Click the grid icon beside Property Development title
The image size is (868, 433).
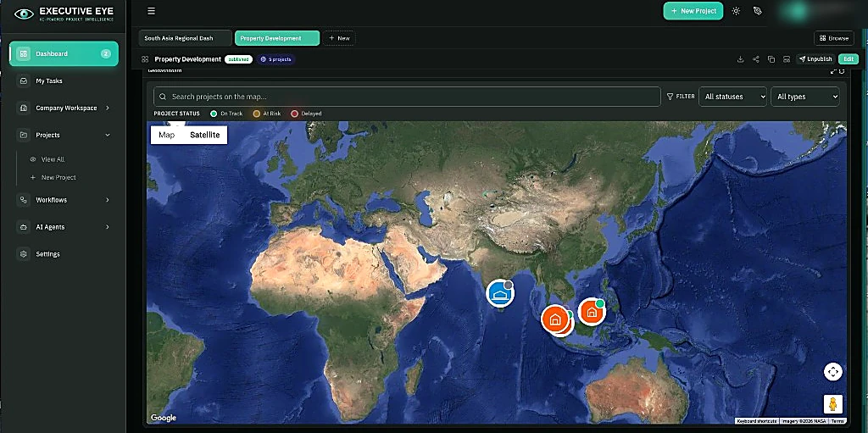point(145,59)
